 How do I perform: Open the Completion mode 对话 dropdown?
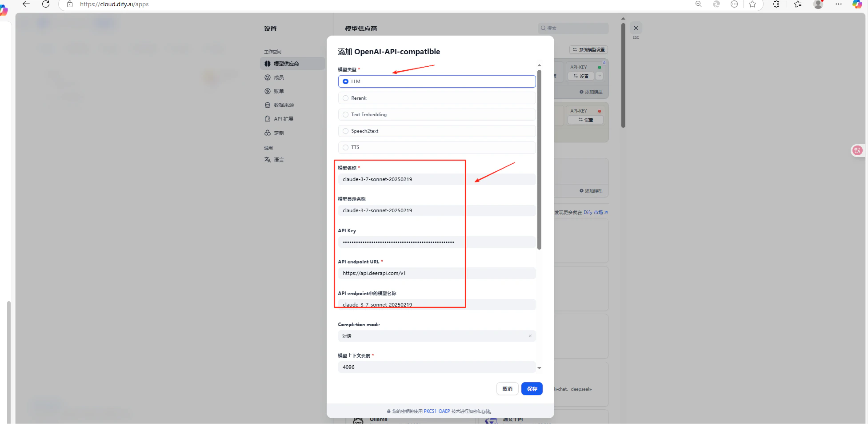436,336
